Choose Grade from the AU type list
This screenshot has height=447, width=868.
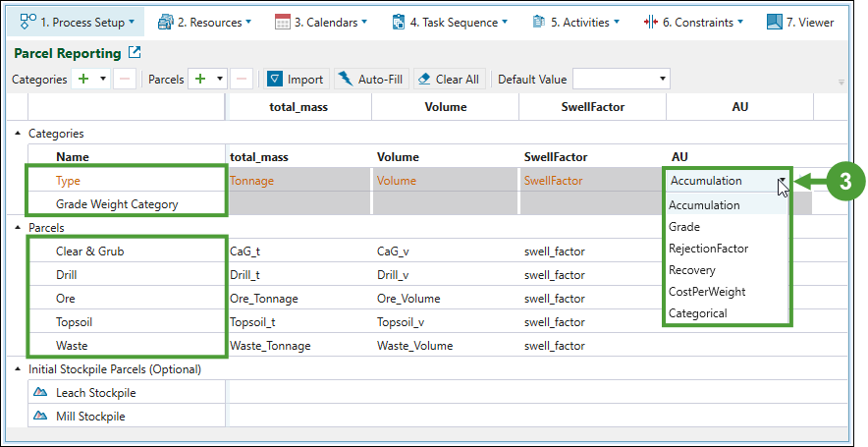click(x=684, y=227)
